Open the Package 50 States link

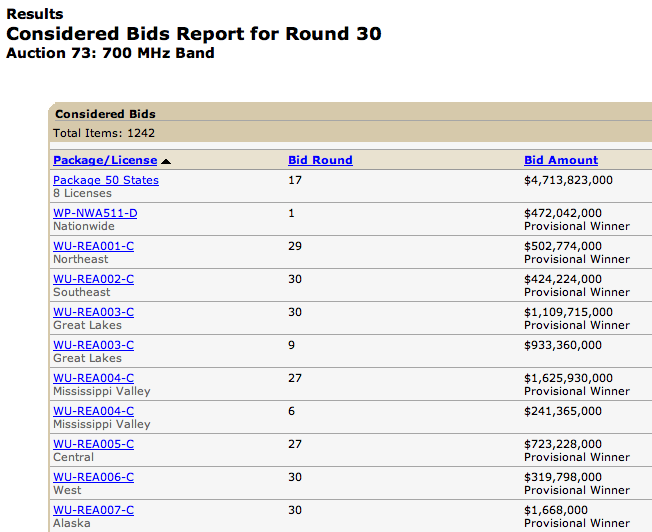106,180
